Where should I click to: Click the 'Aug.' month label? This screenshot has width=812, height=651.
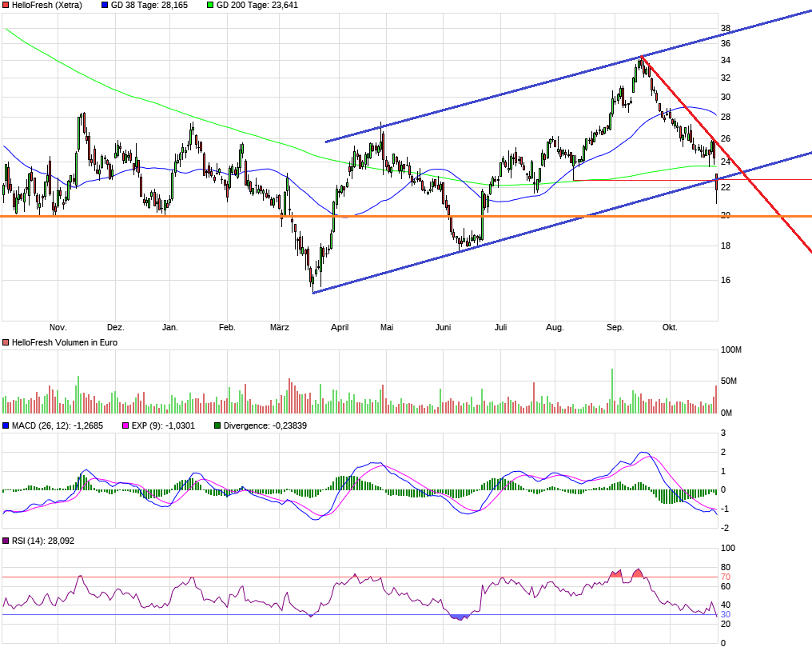click(x=555, y=328)
